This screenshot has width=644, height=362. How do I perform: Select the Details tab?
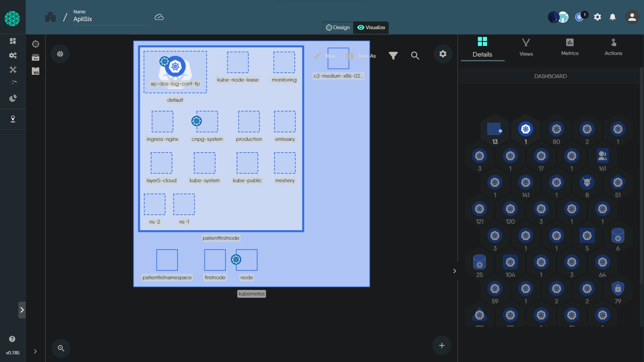pyautogui.click(x=482, y=47)
